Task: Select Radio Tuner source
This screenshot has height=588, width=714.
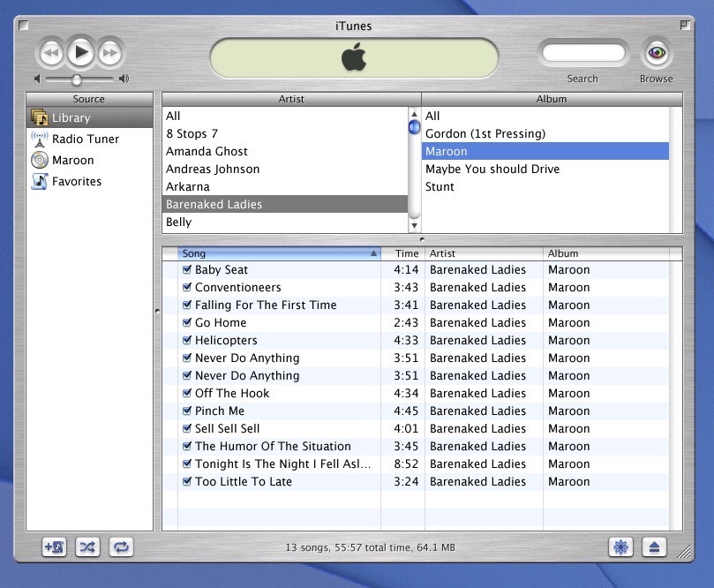Action: 89,139
